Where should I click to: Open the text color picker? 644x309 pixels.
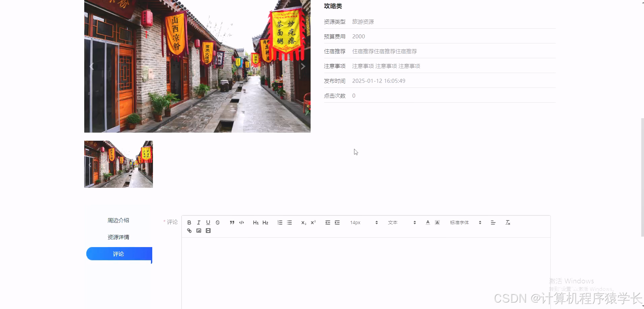(x=428, y=222)
